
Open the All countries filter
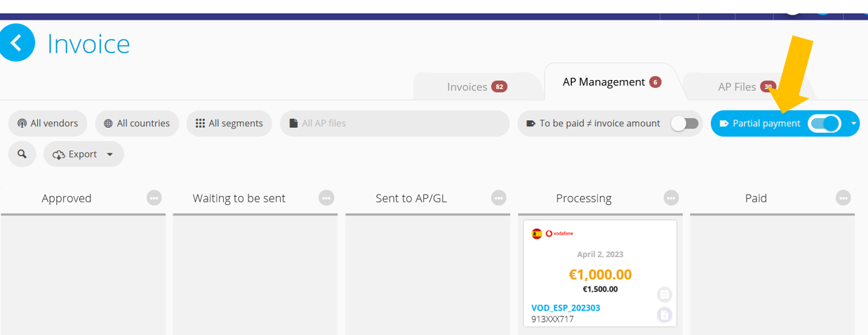coord(137,123)
